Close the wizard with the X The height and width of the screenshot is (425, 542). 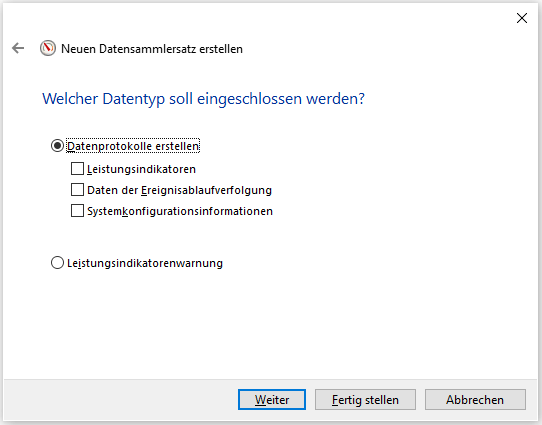point(522,18)
